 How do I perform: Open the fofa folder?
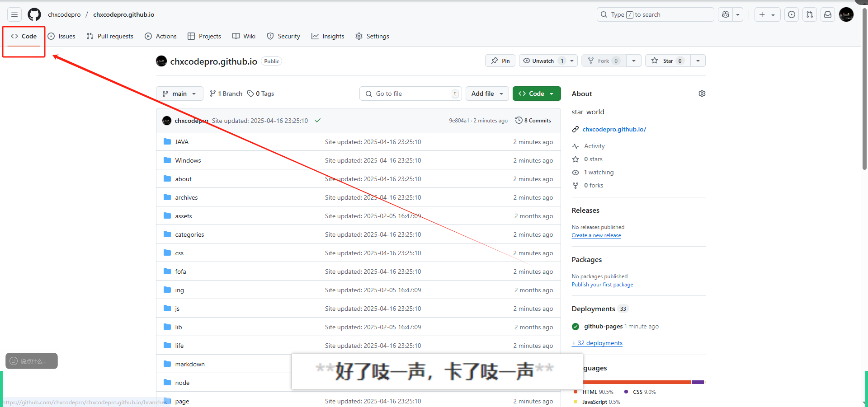pos(180,271)
